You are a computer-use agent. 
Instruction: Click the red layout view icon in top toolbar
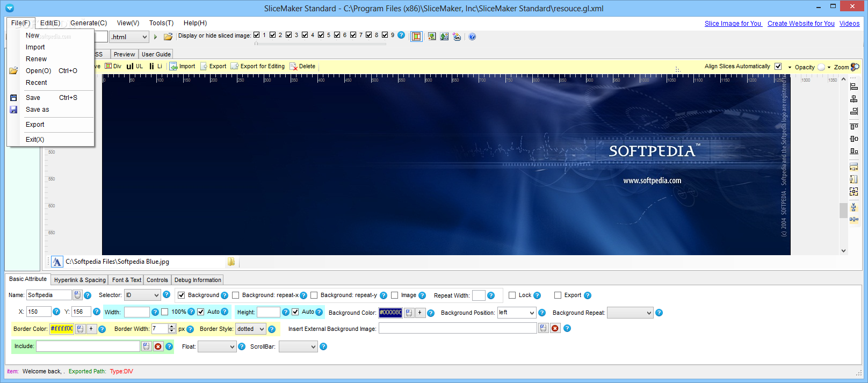(416, 37)
